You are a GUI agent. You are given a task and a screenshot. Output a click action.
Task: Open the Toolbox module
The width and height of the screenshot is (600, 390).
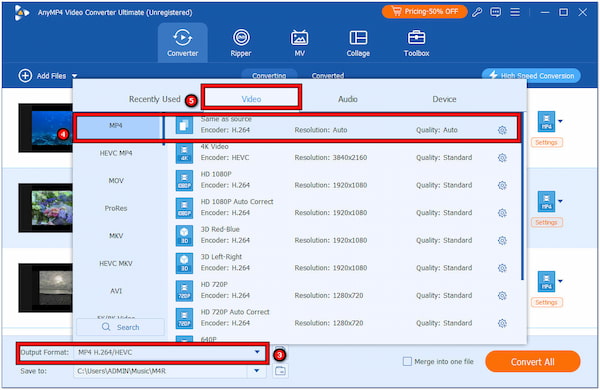416,43
